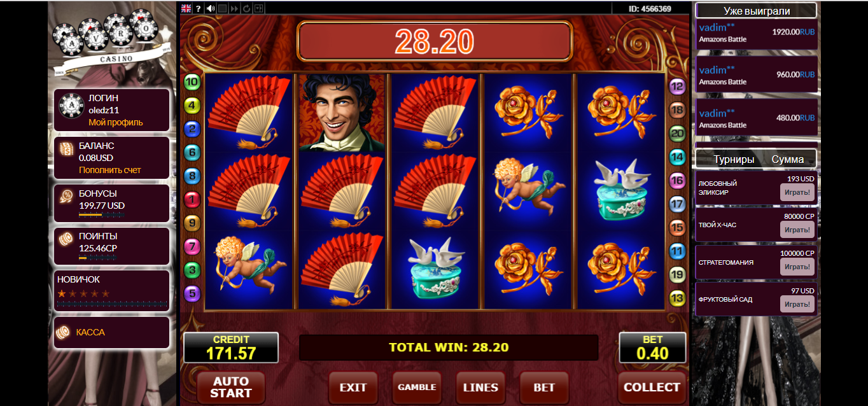
Task: Select payline number 20 marker
Action: 677,133
